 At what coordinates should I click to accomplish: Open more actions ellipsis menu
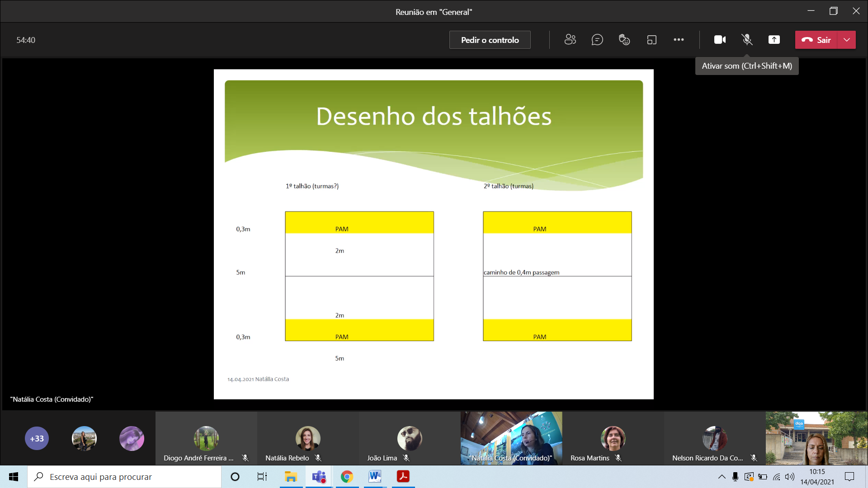679,40
